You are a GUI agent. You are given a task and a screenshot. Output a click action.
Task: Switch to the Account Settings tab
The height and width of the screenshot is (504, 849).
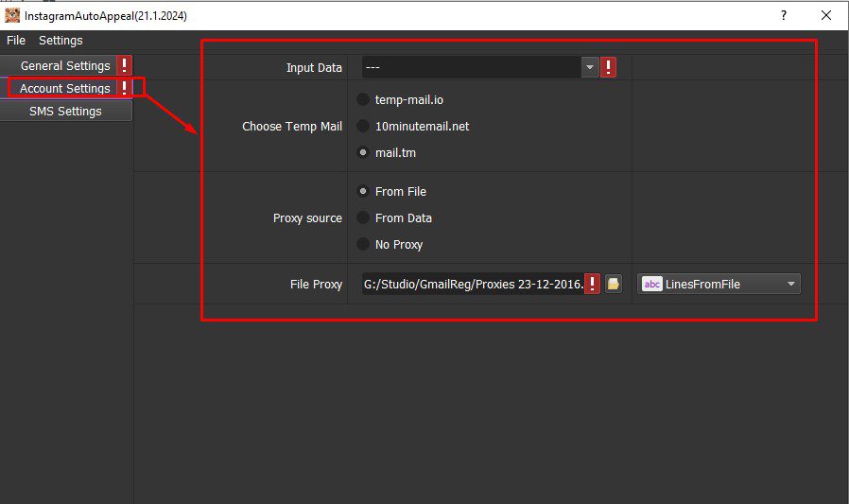(65, 88)
